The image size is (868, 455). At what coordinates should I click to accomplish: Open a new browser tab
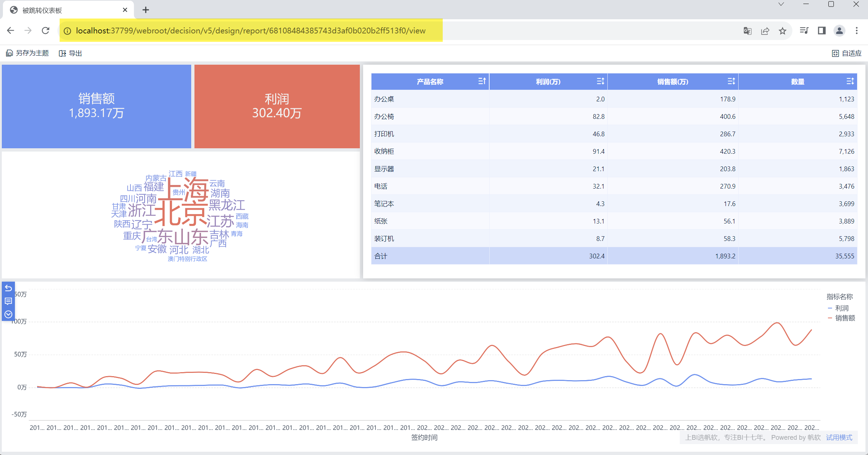(146, 10)
